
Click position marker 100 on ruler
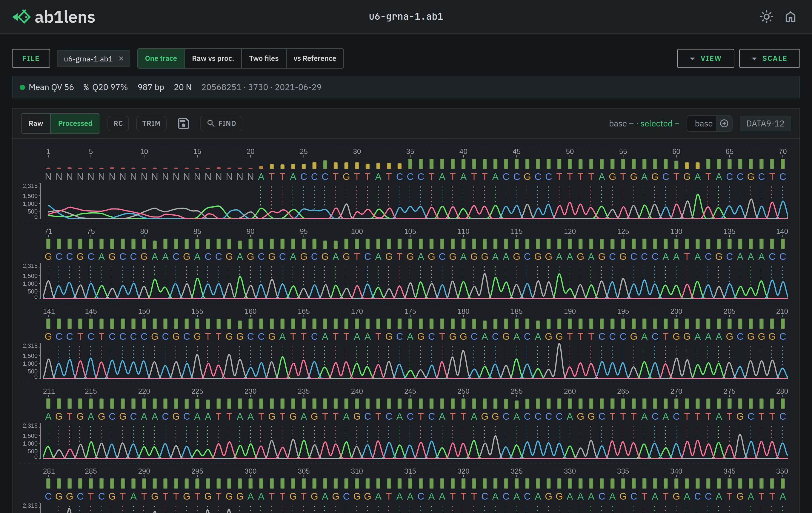[357, 231]
